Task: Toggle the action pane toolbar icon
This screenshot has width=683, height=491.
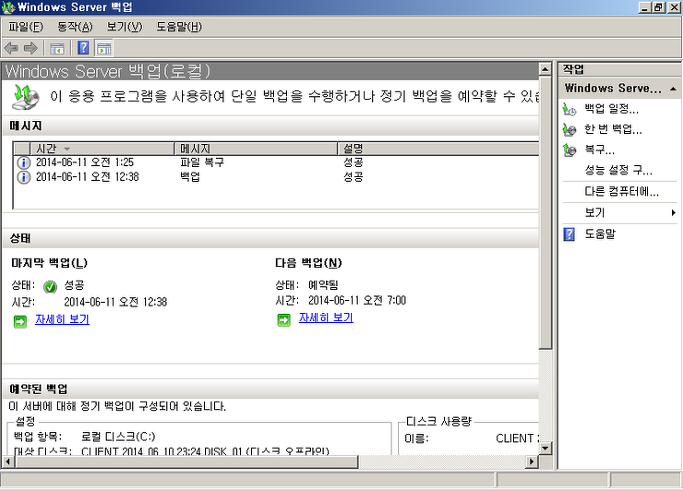Action: [104, 48]
